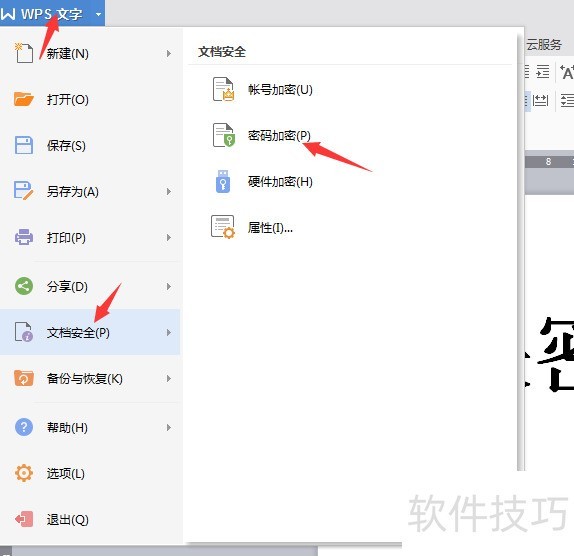Click the Save floppy disk icon
The image size is (574, 556).
[24, 145]
